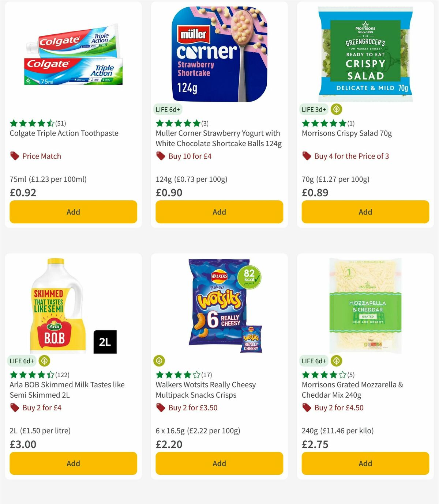Image resolution: width=439 pixels, height=504 pixels.
Task: Click the leaf sustainability icon on Morrisons Crispy Salad
Action: (335, 109)
